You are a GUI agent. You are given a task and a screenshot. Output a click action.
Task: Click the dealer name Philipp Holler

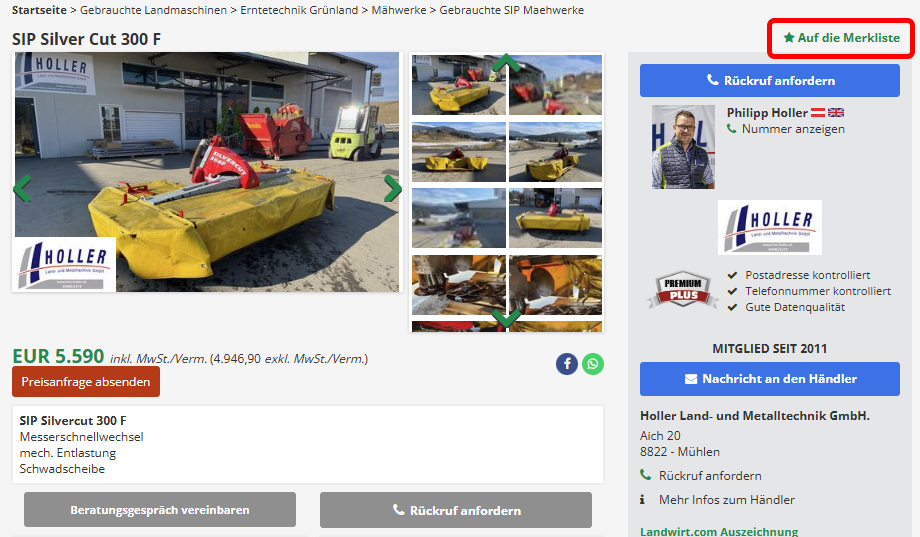pos(767,113)
